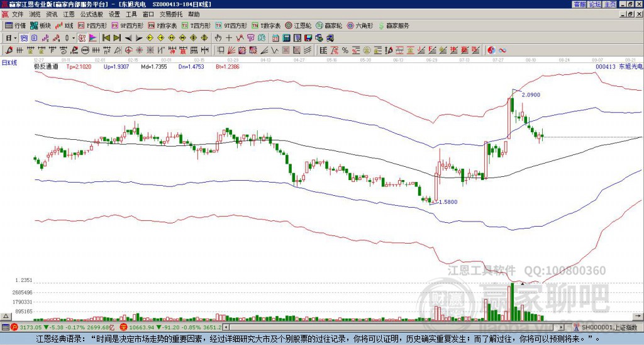Click the colorful flag icon

[93, 38]
